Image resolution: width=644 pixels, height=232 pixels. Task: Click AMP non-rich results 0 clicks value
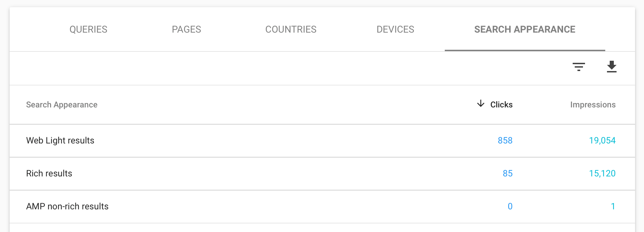tap(510, 206)
